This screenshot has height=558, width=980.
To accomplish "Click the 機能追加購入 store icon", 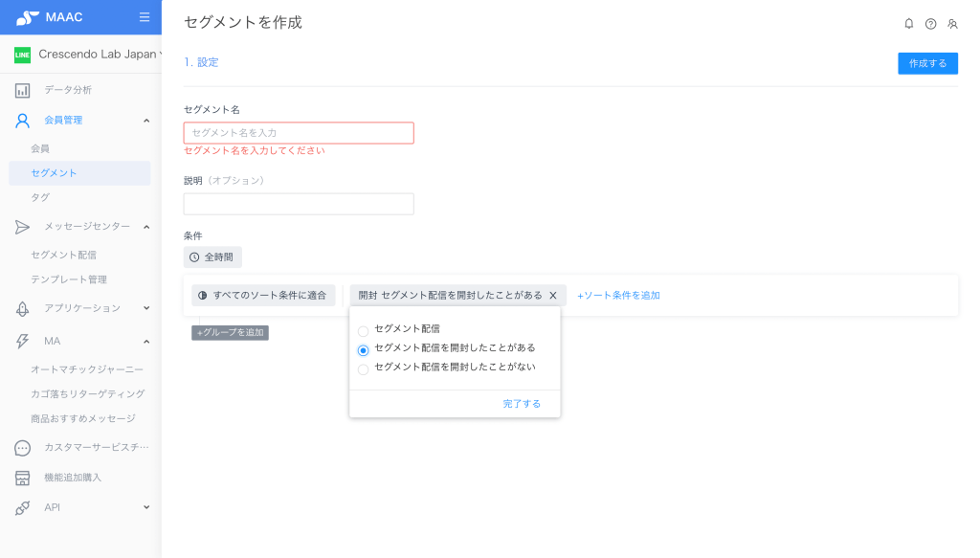I will [x=23, y=478].
